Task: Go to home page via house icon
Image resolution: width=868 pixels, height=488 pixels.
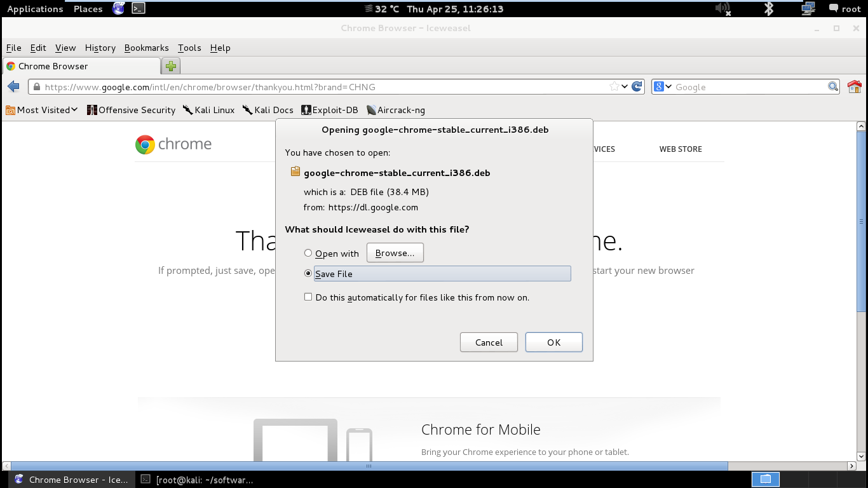Action: tap(855, 86)
